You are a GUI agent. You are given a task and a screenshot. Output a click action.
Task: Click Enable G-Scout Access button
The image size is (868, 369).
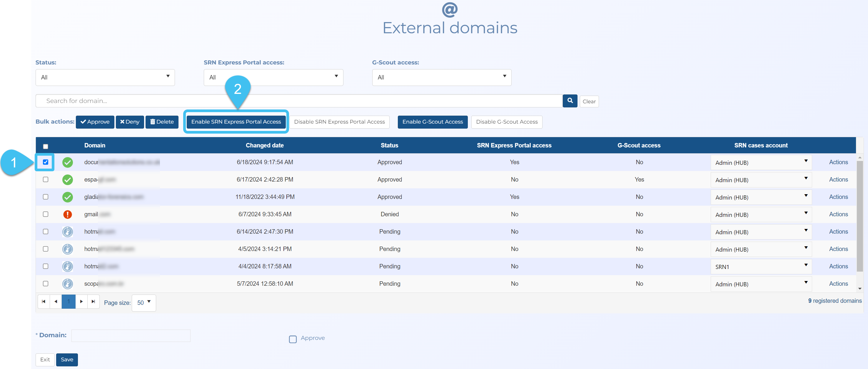point(432,122)
